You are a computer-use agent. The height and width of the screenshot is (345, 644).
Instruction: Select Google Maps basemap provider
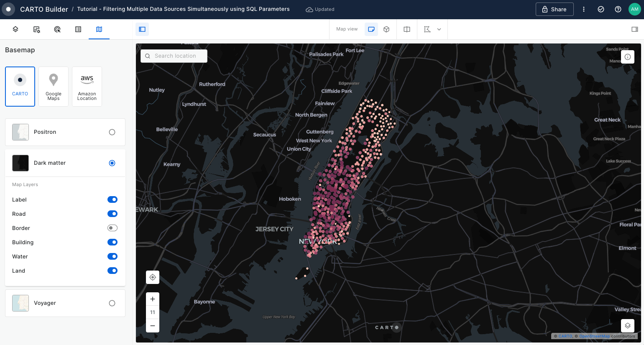point(54,87)
